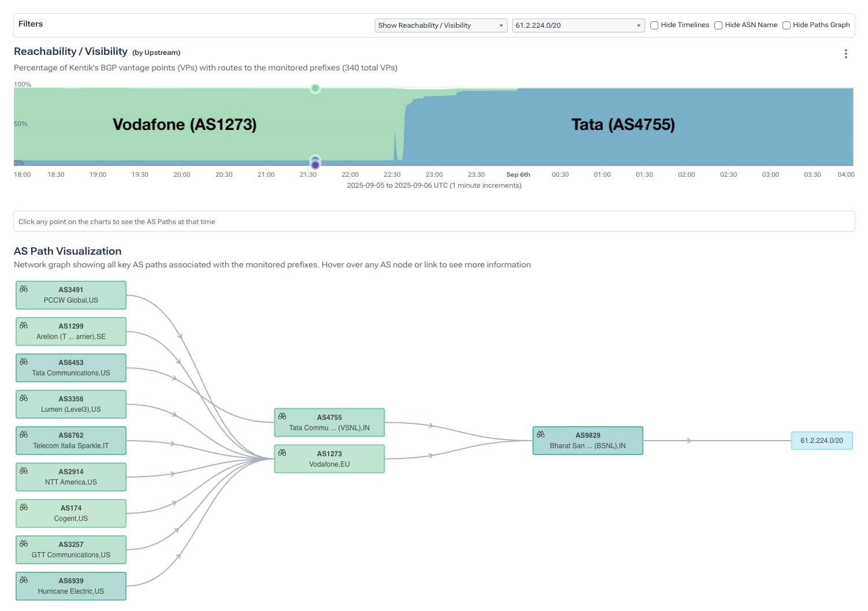This screenshot has height=611, width=868.
Task: Select the AS3491 PCCW Global node
Action: click(71, 295)
